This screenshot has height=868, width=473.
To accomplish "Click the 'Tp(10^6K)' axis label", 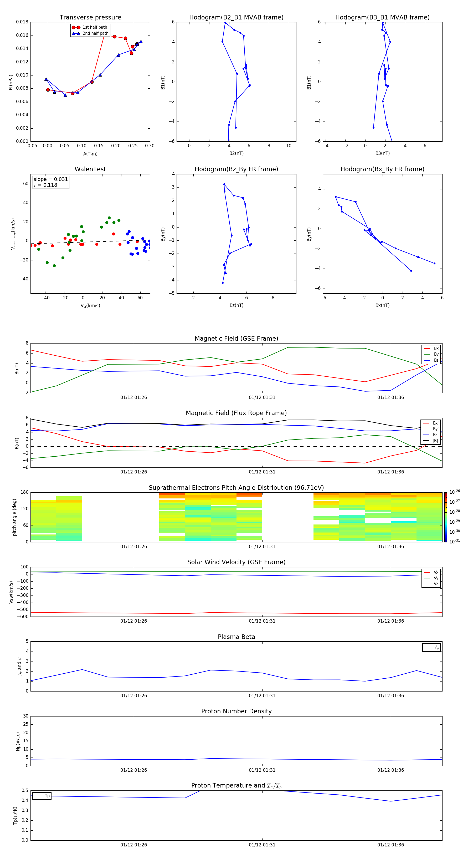I will coord(15,815).
